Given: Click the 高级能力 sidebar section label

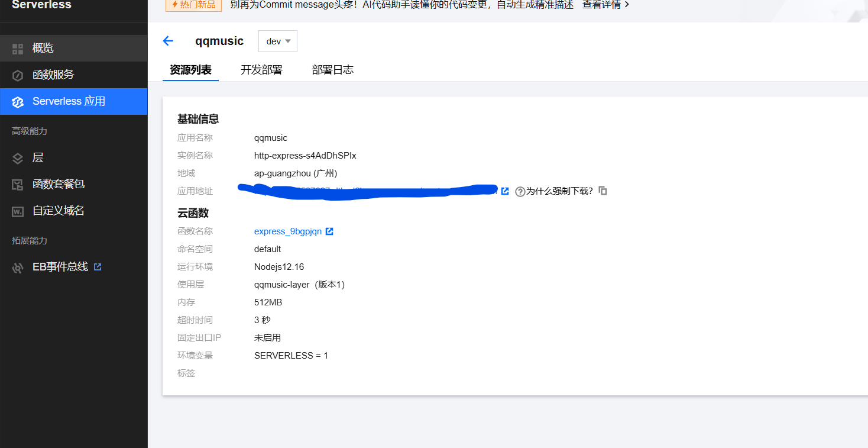Looking at the screenshot, I should (x=30, y=131).
